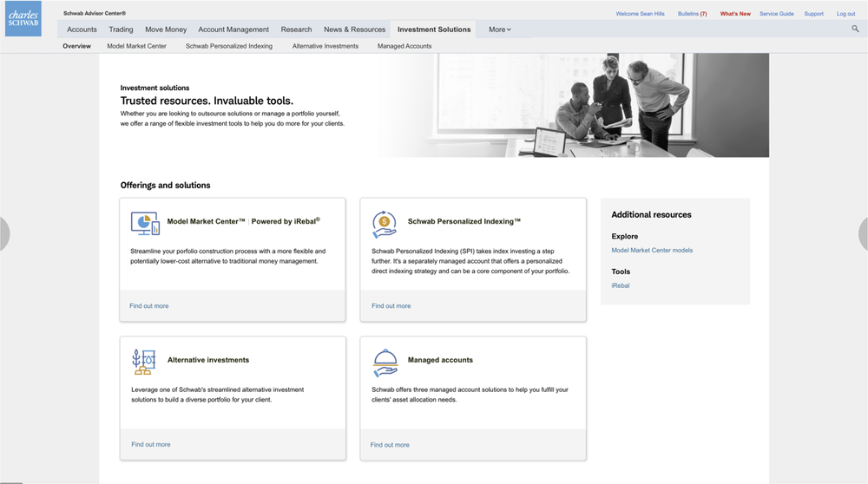
Task: Open the Bulletins (7) link
Action: [x=693, y=14]
